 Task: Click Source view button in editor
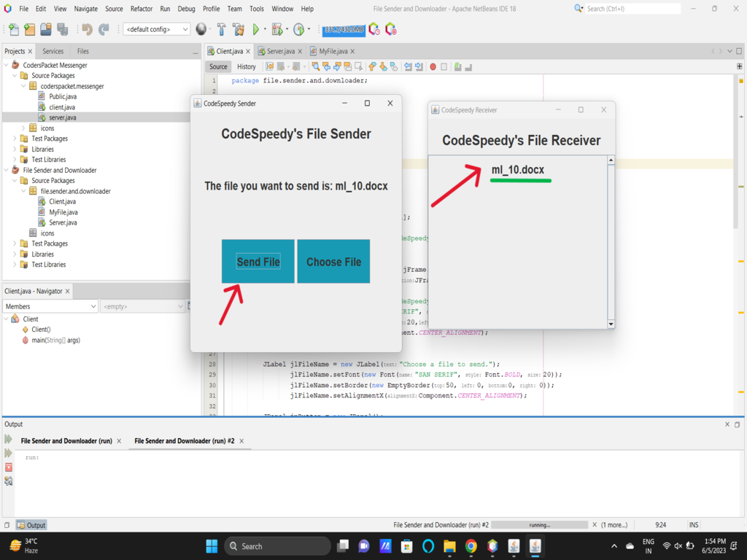coord(218,66)
